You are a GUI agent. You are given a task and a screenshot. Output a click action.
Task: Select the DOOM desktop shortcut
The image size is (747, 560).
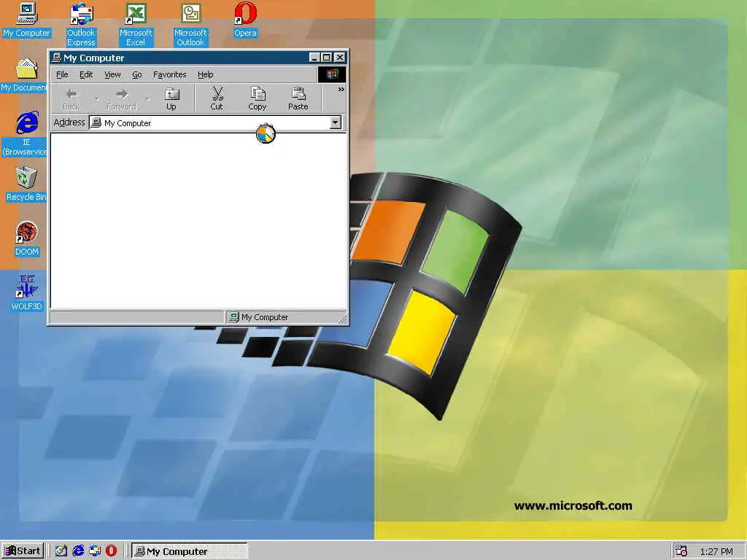(27, 238)
